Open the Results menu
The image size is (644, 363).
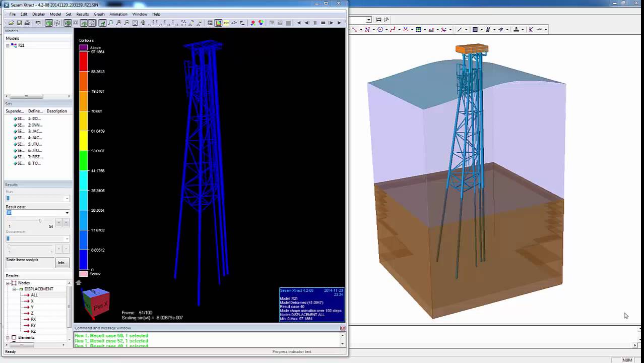click(x=82, y=14)
